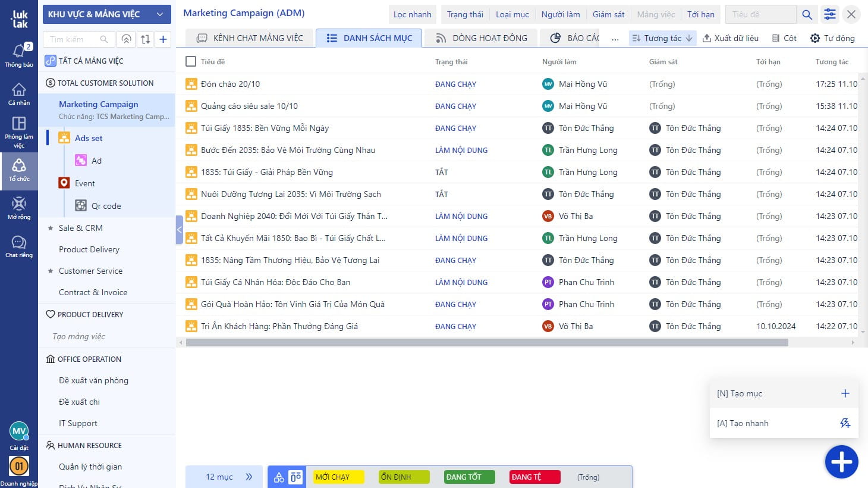Click Xuất dữ liệu export button
The width and height of the screenshot is (868, 488).
click(x=730, y=38)
